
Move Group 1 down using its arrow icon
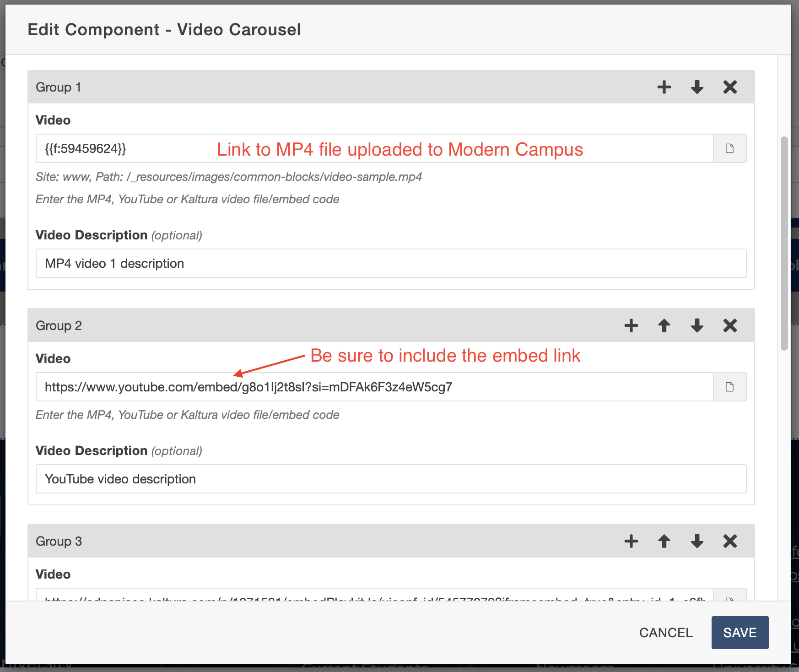pos(697,87)
